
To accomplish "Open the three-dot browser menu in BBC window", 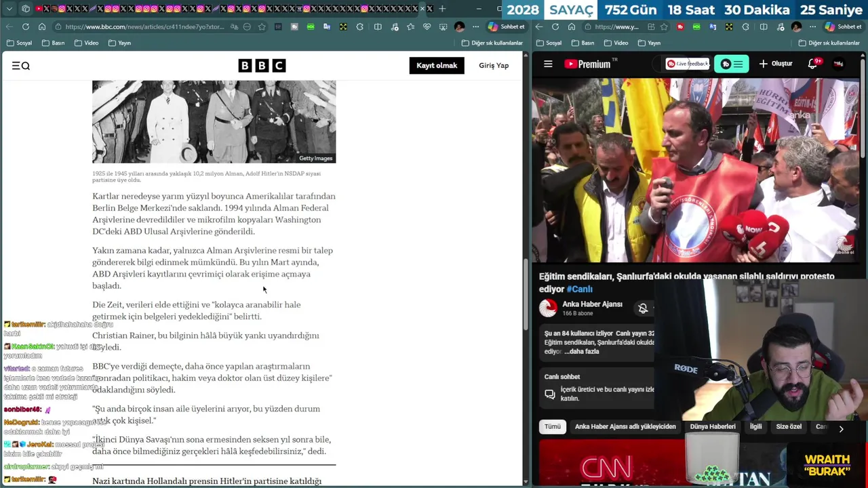I will 475,26.
